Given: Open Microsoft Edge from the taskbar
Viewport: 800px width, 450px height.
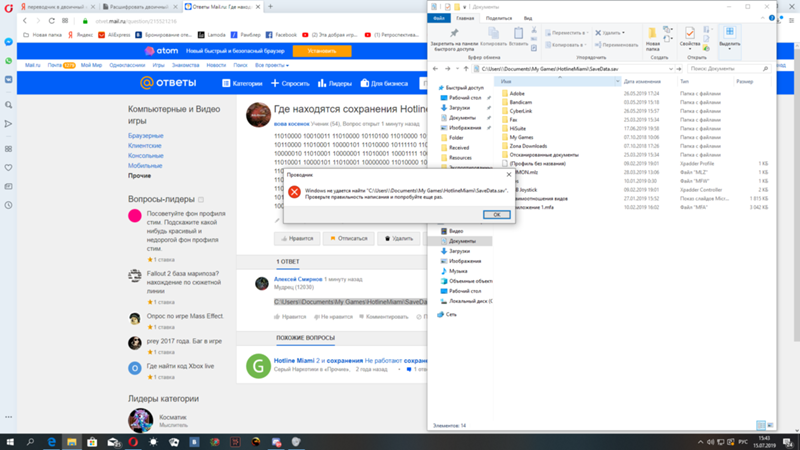Looking at the screenshot, I should pyautogui.click(x=52, y=442).
